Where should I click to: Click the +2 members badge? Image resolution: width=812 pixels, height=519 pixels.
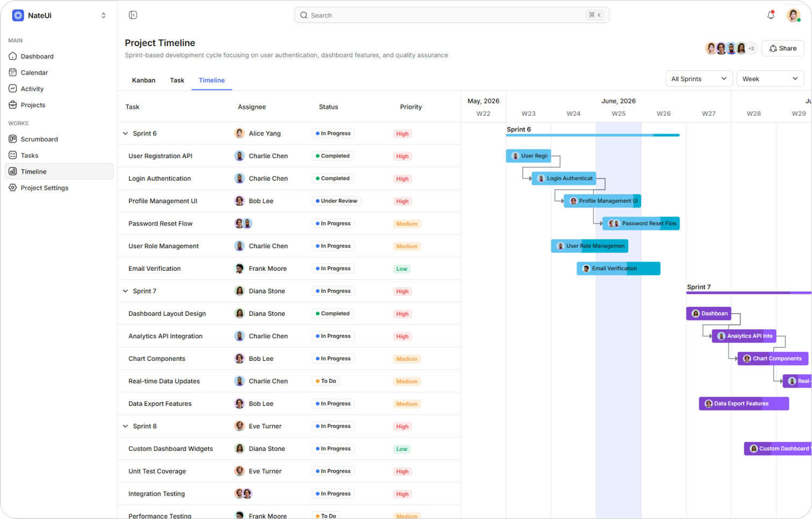(x=751, y=48)
